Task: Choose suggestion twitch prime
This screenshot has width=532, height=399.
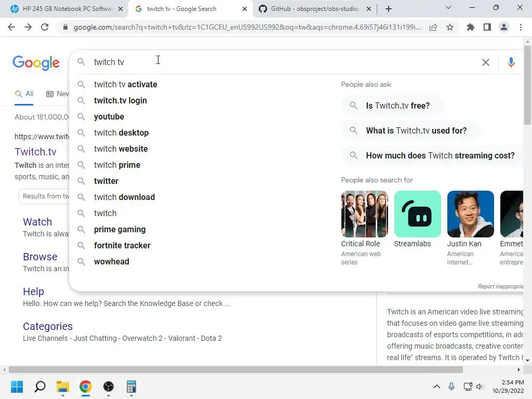Action: (117, 165)
